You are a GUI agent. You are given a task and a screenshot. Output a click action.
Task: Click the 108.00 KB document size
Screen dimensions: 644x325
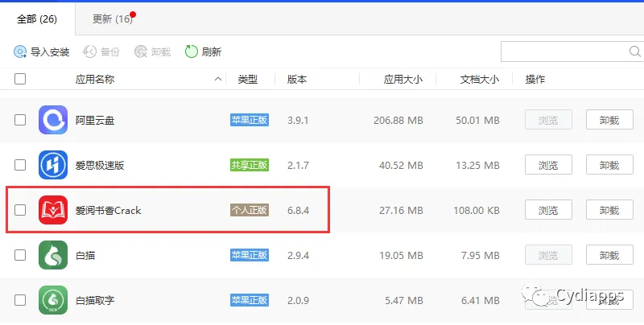477,211
